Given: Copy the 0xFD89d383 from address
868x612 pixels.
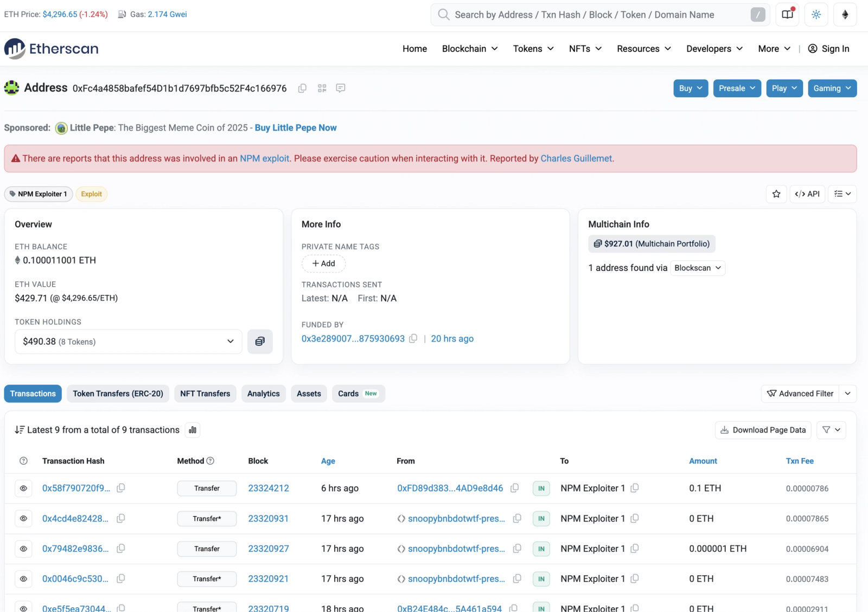Looking at the screenshot, I should [x=514, y=488].
